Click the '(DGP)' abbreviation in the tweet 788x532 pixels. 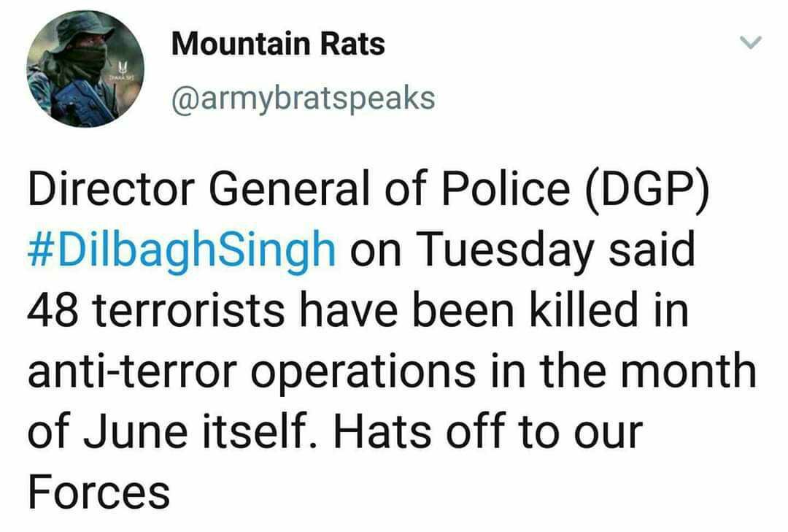(646, 190)
